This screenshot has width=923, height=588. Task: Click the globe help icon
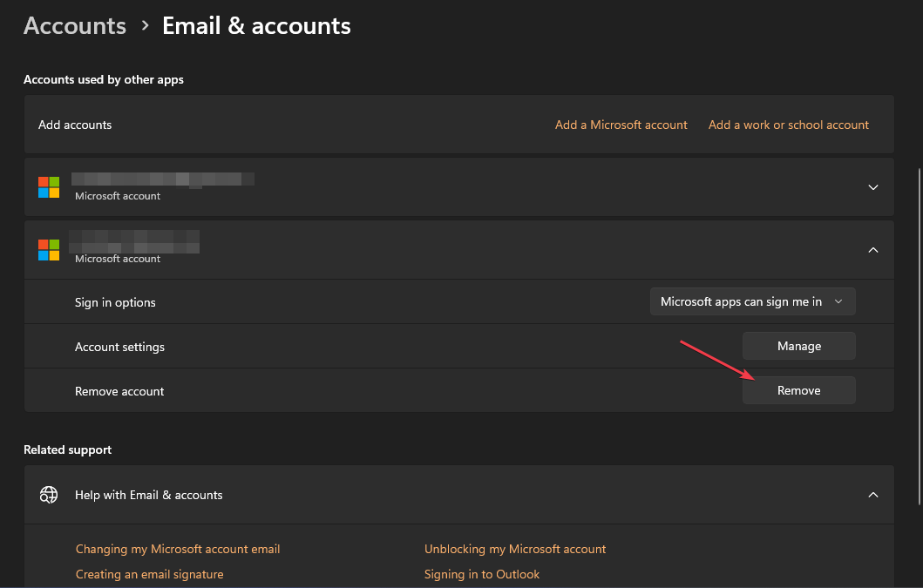tap(49, 495)
